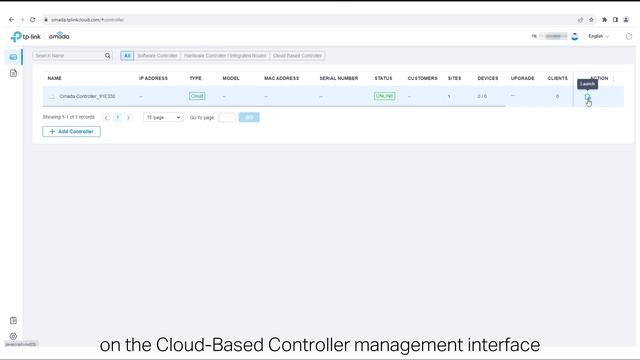Open the English language dropdown
The image size is (640, 360).
(598, 36)
